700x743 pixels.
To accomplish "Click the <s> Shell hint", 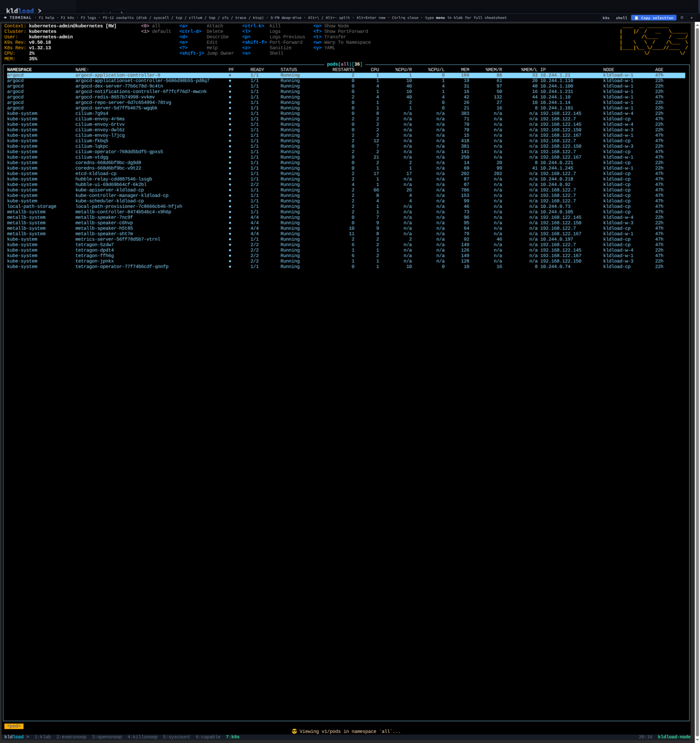I will click(x=262, y=53).
